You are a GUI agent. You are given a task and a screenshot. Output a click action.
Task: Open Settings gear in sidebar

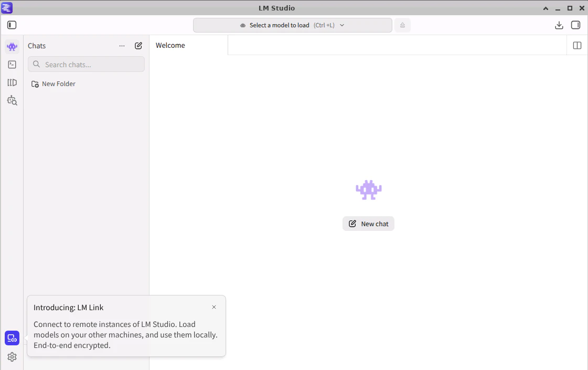pos(12,357)
